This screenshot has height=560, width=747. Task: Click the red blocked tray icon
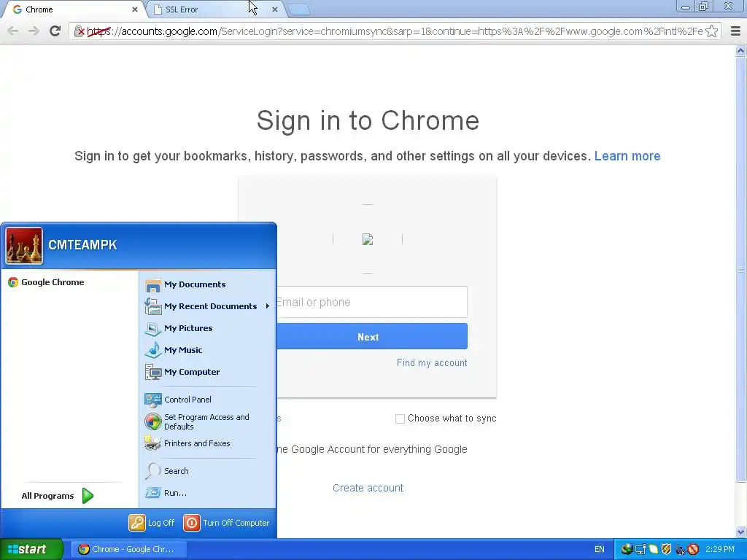tap(694, 549)
